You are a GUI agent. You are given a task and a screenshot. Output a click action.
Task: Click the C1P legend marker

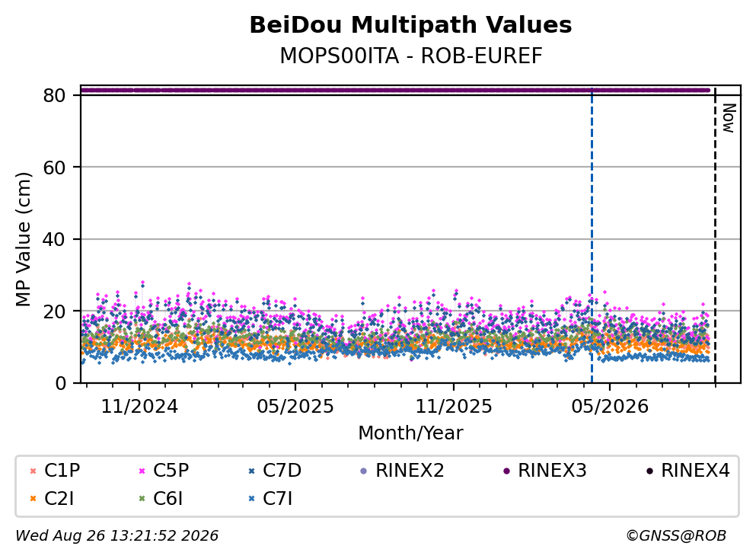click(33, 471)
